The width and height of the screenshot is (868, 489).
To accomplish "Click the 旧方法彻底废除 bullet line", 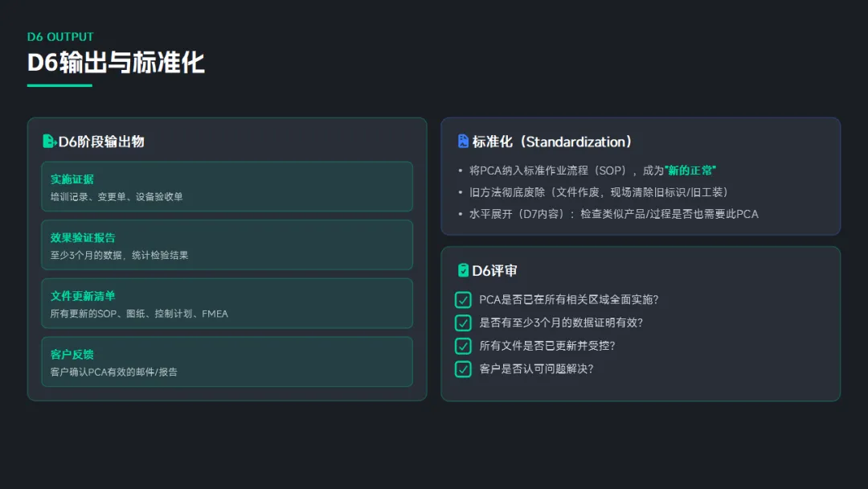I will 599,192.
